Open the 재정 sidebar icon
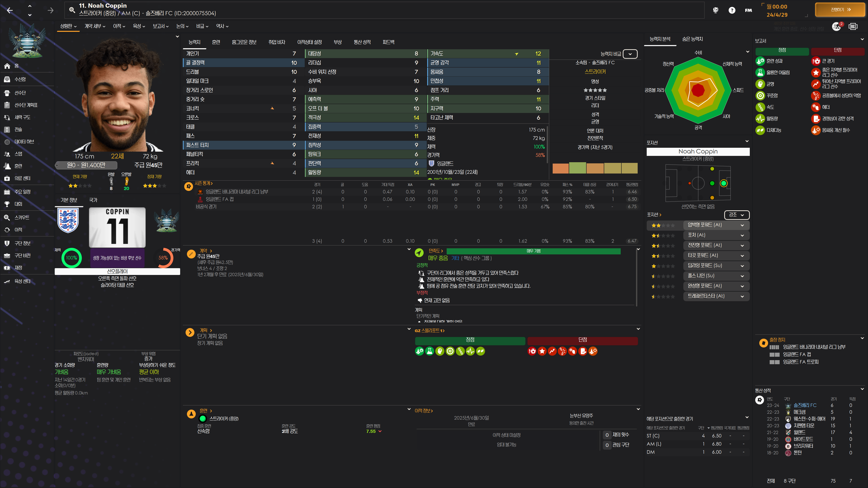Viewport: 868px width, 488px height. point(7,268)
